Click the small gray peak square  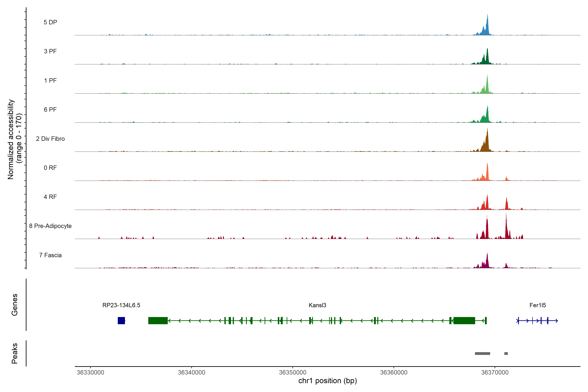[x=506, y=353]
